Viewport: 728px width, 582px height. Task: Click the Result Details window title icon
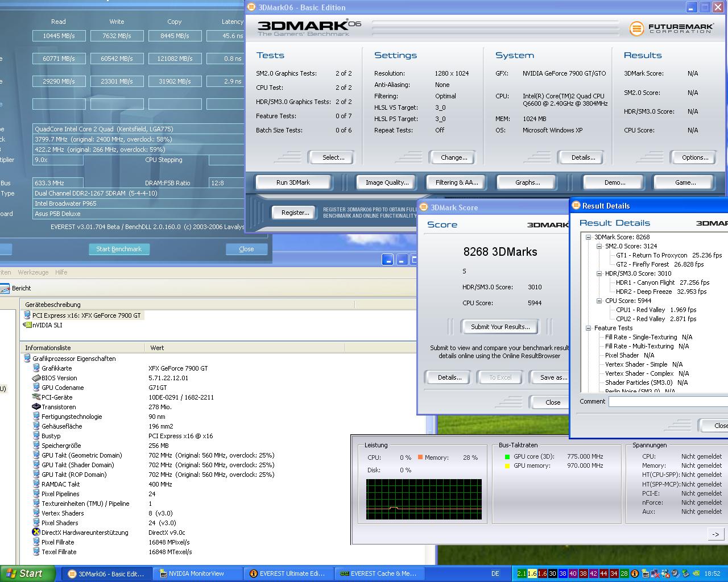(576, 206)
